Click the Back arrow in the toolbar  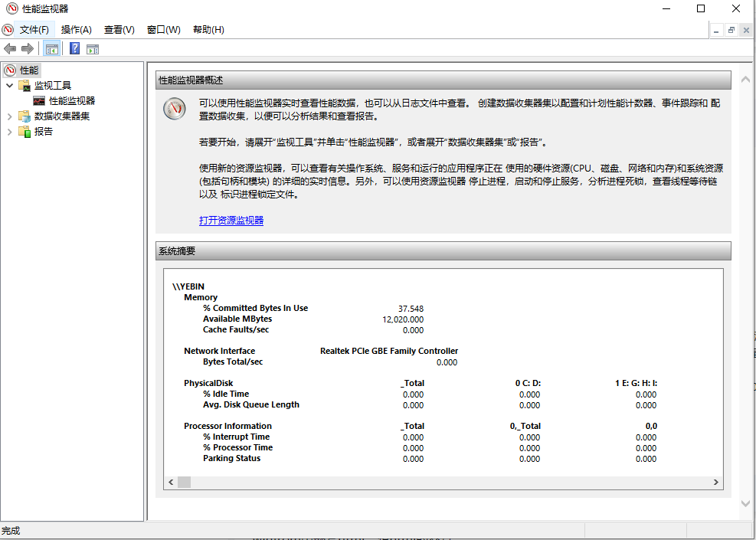[10, 49]
